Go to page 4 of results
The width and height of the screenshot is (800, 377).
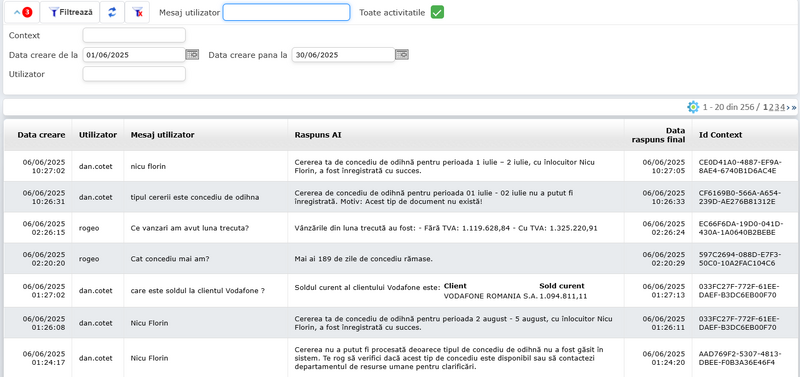(x=783, y=107)
